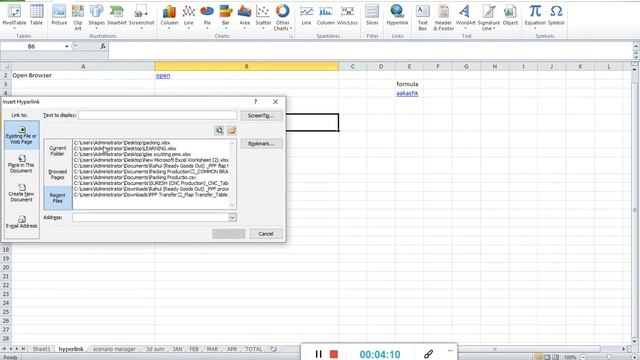Select E-mail Address link type
The width and height of the screenshot is (640, 360).
pyautogui.click(x=22, y=222)
